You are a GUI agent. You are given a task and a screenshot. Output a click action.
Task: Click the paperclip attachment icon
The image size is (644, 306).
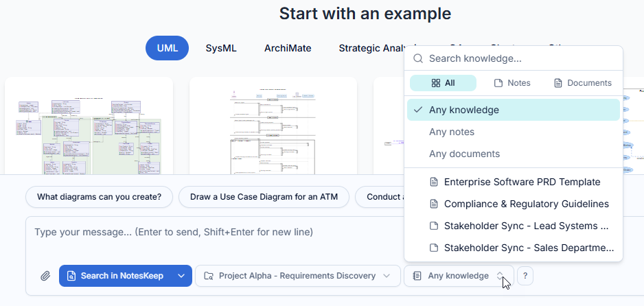pos(45,276)
